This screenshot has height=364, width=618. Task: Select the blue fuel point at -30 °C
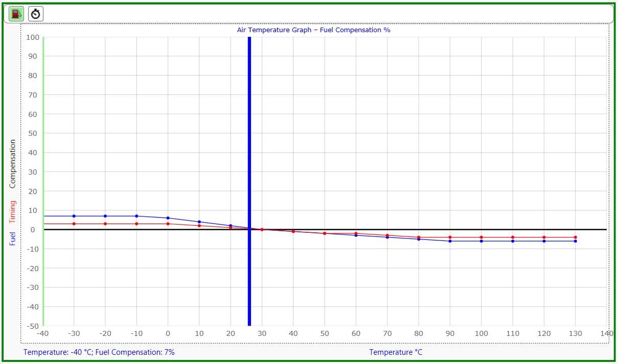[x=75, y=216]
